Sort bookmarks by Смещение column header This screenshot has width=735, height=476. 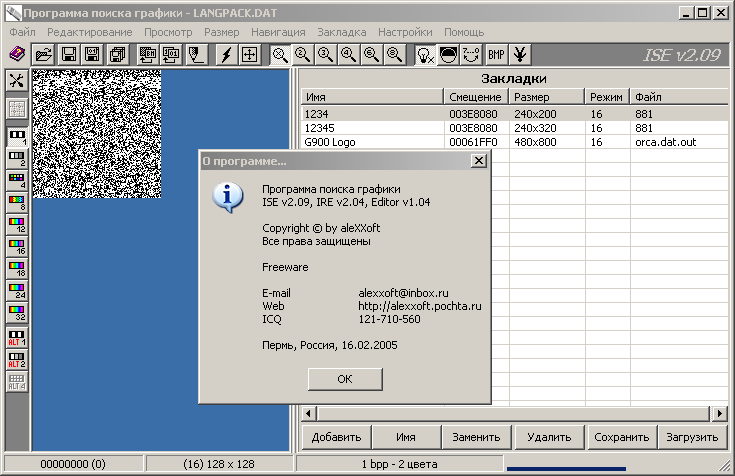[475, 97]
